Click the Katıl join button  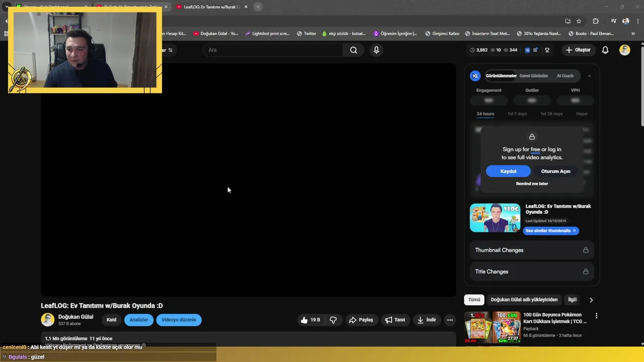click(111, 320)
